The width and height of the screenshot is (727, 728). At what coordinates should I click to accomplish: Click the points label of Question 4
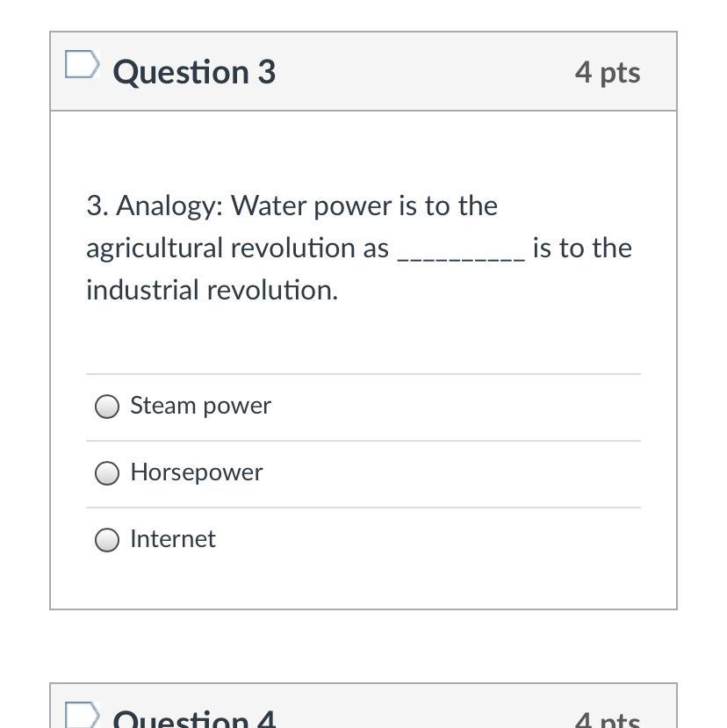click(x=607, y=720)
